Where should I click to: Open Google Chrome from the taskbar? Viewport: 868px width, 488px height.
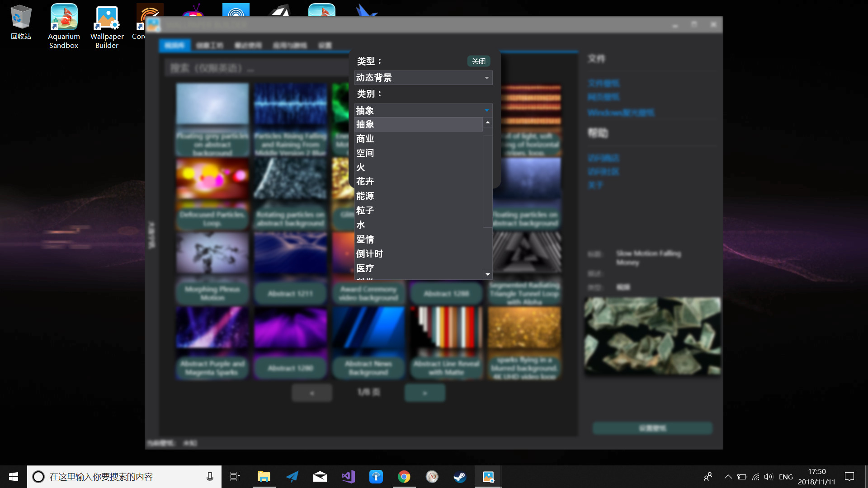(x=404, y=477)
